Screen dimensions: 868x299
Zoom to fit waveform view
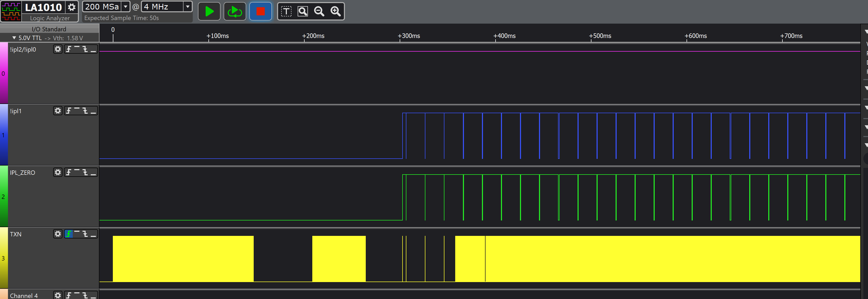pos(303,12)
